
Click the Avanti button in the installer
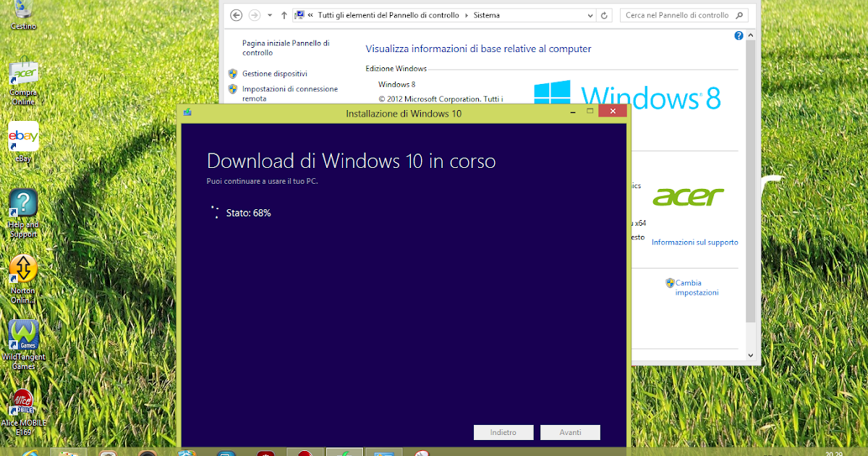pyautogui.click(x=570, y=432)
